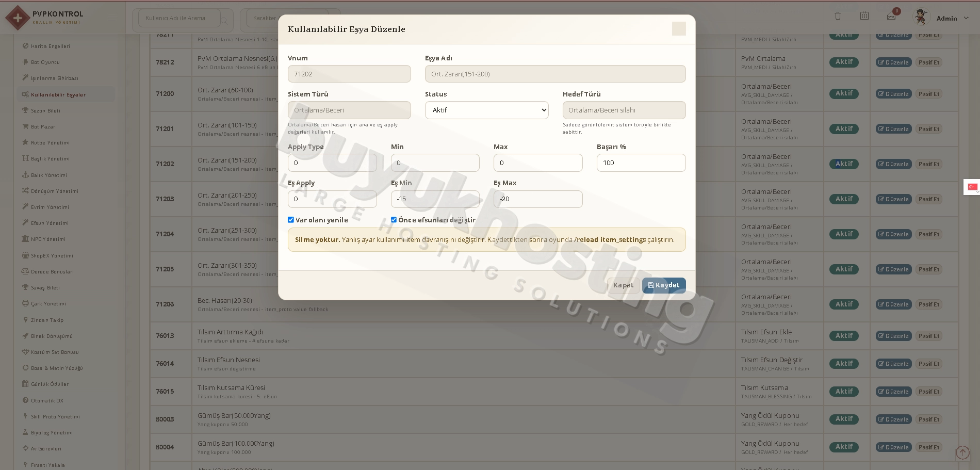This screenshot has height=470, width=980.
Task: Click the Turkish flag language selector
Action: tap(972, 187)
